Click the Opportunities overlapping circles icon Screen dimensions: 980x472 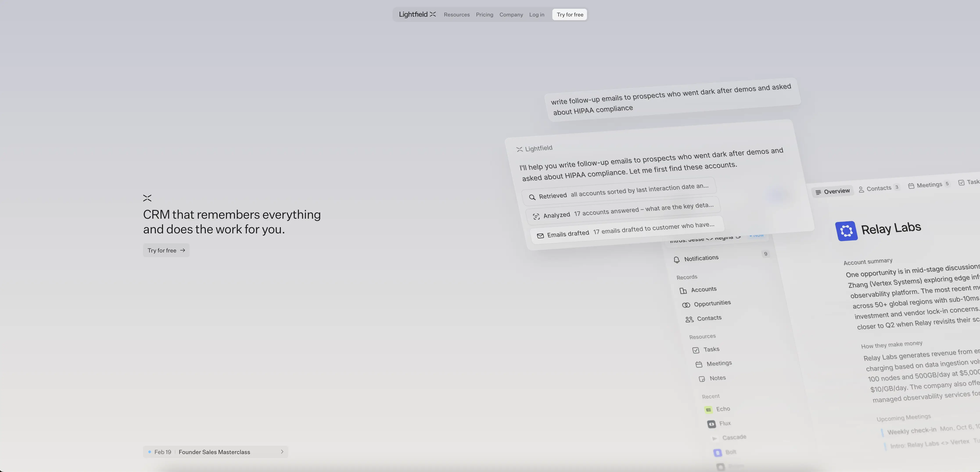tap(686, 305)
